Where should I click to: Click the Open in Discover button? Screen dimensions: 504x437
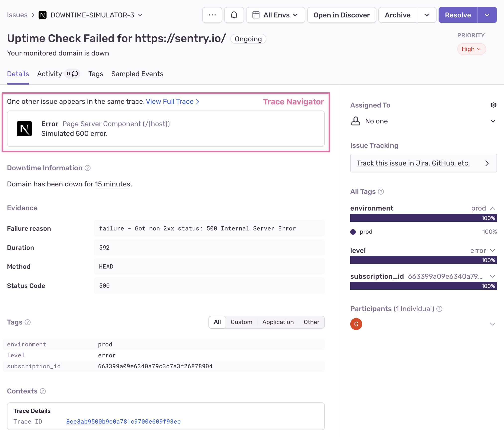[342, 15]
